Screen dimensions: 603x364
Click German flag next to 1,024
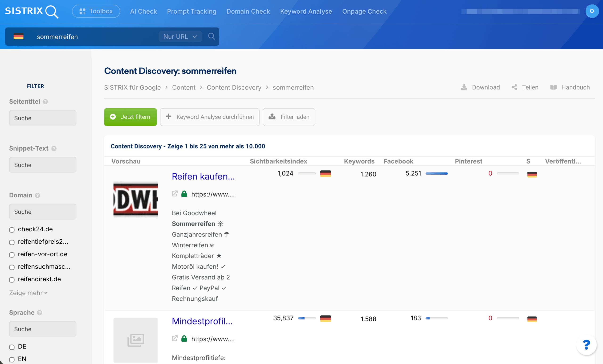[326, 174]
